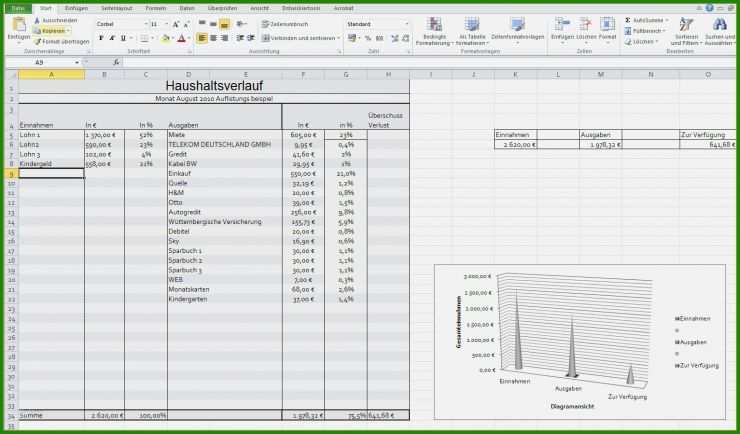The width and height of the screenshot is (740, 434).
Task: Switch to the Acrobat tab
Action: coord(343,8)
